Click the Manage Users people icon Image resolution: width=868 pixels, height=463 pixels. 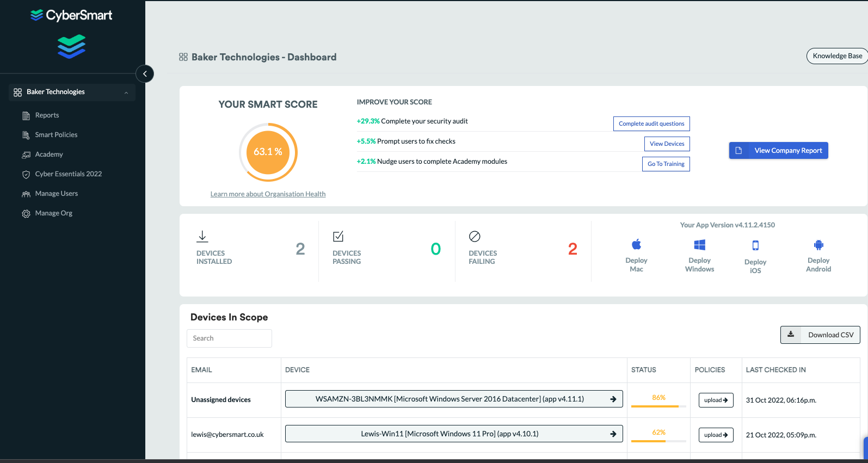26,194
